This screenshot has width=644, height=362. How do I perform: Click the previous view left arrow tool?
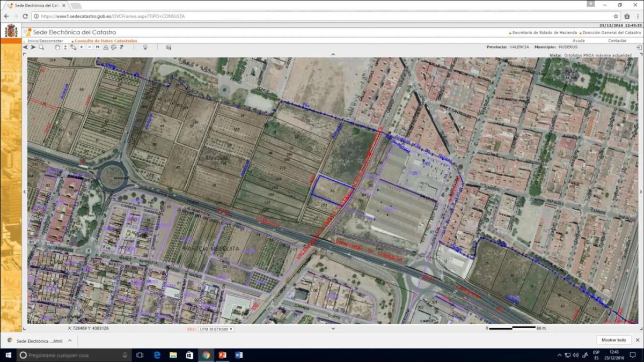(25, 47)
